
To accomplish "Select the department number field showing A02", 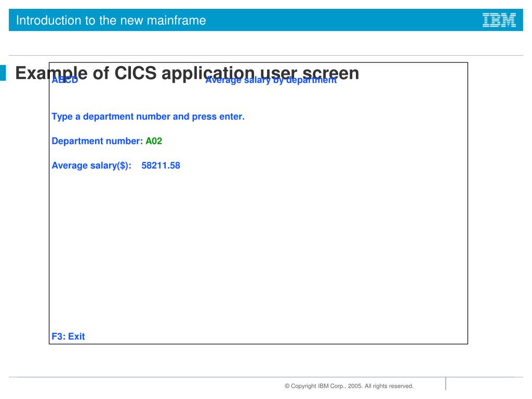I will 154,141.
